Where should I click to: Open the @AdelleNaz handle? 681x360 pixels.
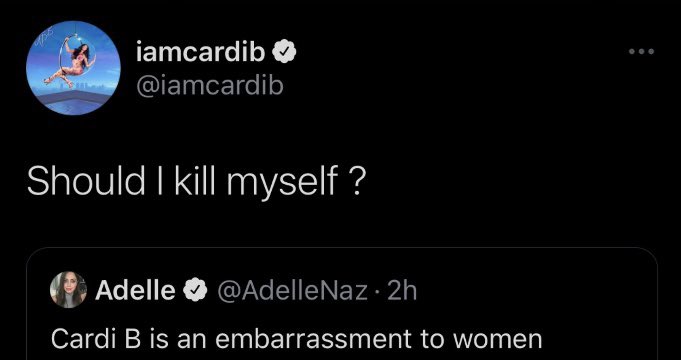[291, 291]
